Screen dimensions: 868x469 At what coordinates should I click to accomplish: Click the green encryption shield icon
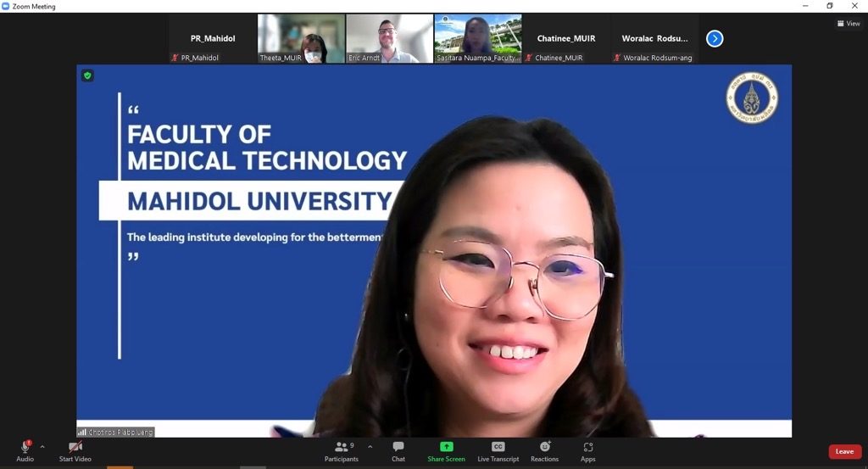coord(87,75)
